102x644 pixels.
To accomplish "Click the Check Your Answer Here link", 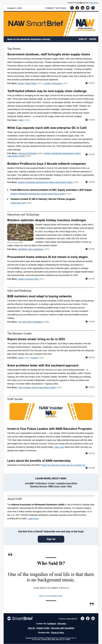I will 51,596.
